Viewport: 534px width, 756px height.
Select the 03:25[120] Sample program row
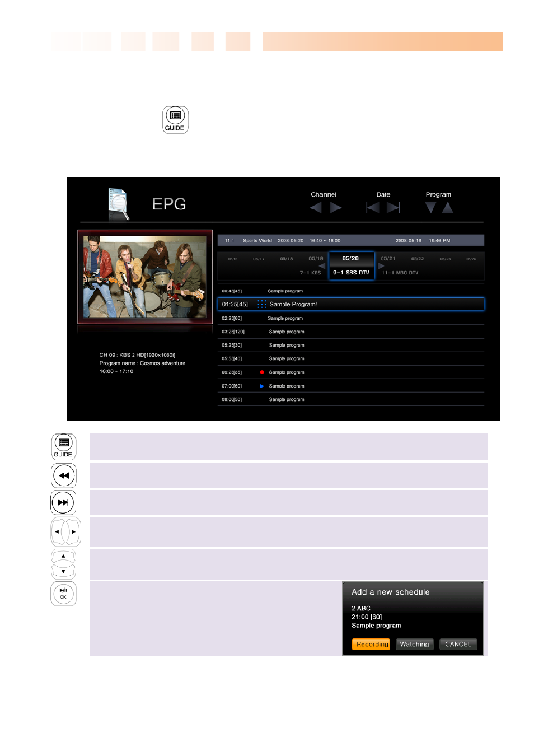pyautogui.click(x=351, y=332)
